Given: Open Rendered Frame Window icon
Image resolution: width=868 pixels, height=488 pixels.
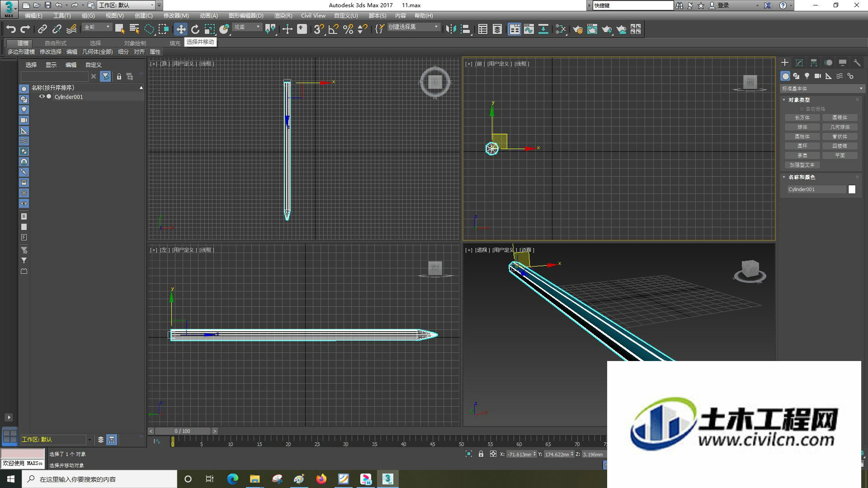Looking at the screenshot, I should tap(592, 29).
